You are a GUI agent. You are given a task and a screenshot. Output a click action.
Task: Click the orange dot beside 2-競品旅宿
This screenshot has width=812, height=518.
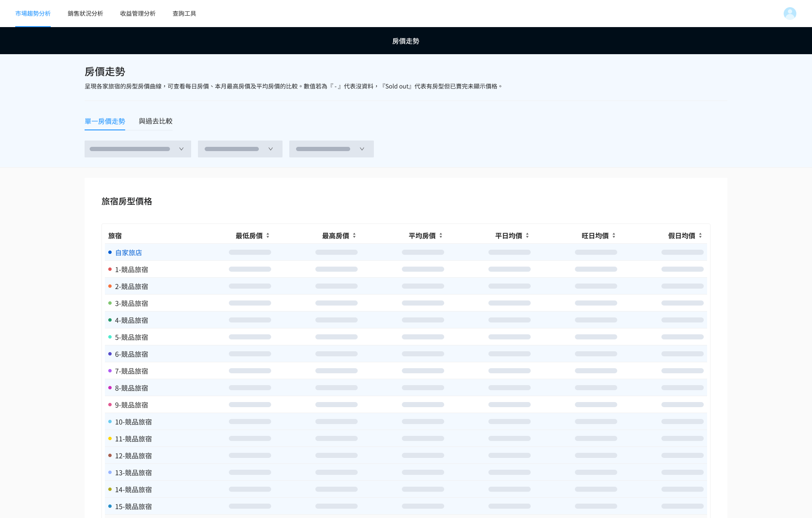pyautogui.click(x=110, y=286)
